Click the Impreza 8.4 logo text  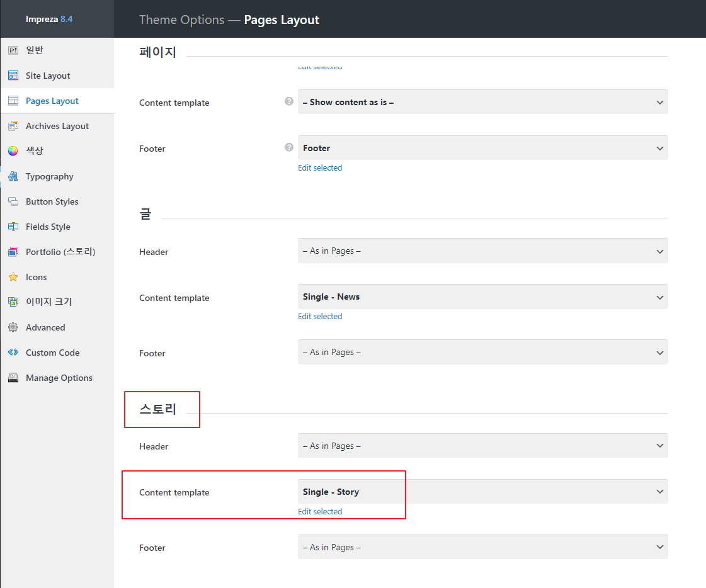49,19
